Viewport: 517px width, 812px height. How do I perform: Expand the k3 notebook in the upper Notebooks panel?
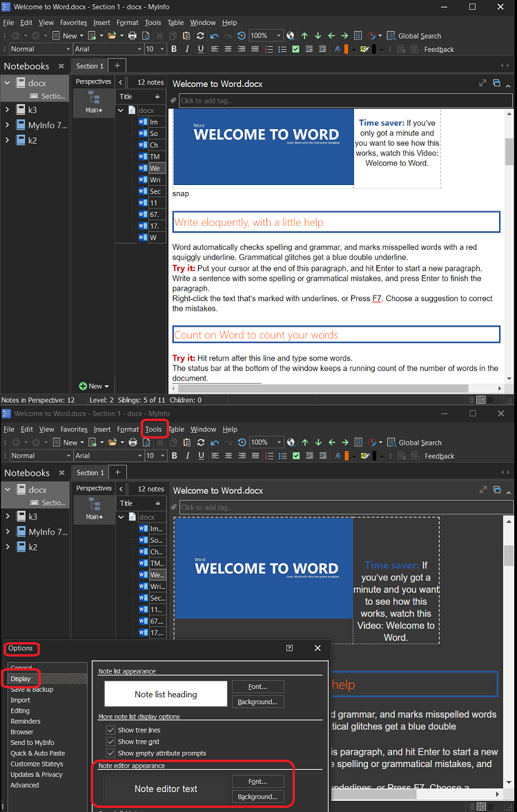point(7,110)
